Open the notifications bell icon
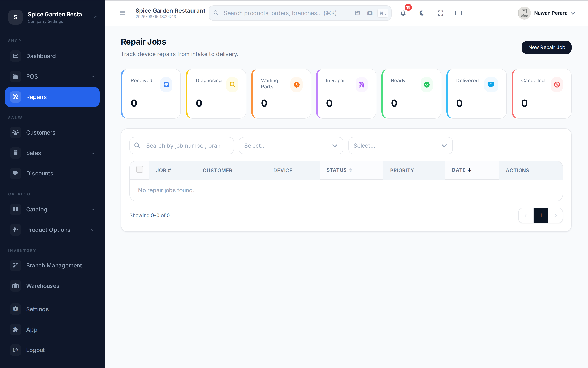The image size is (588, 368). coord(403,13)
